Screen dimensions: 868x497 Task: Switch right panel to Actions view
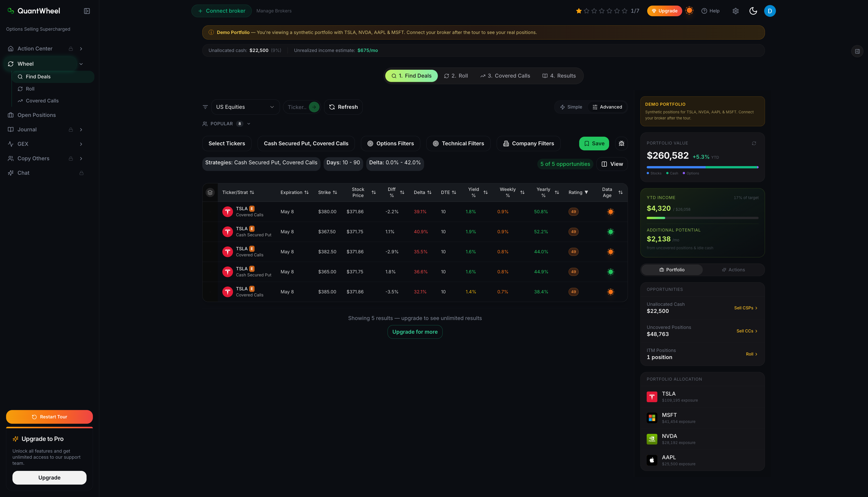[x=733, y=270]
